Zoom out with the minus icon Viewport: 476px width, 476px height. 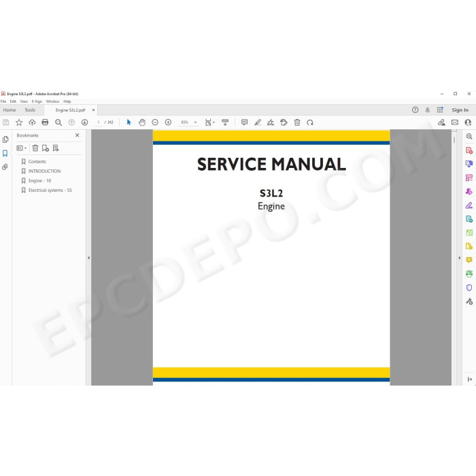pyautogui.click(x=155, y=122)
